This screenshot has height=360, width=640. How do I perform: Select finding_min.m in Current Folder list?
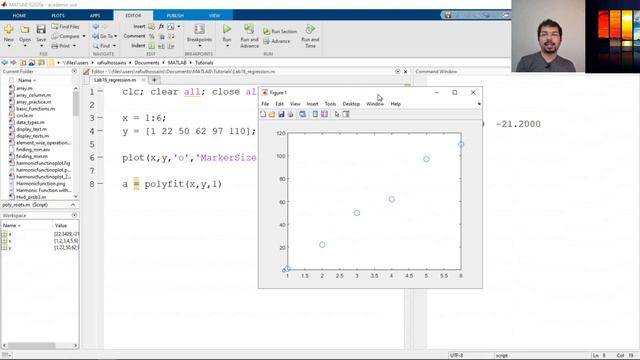[x=31, y=156]
